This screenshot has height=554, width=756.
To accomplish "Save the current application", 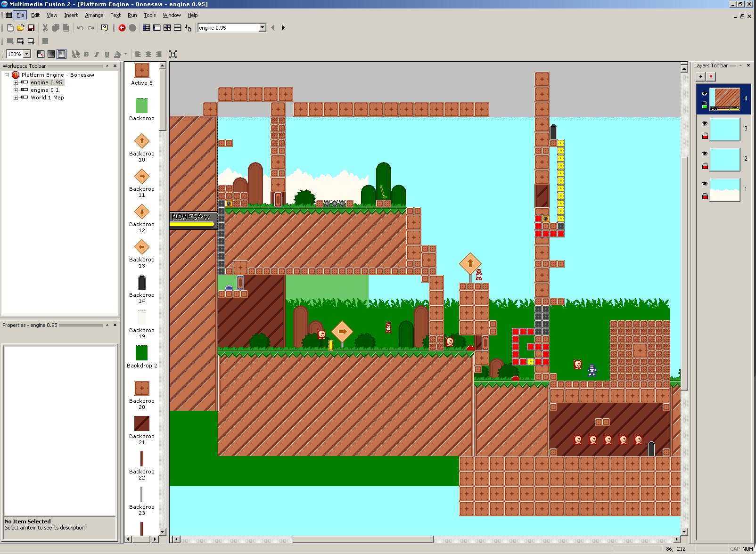I will [31, 28].
